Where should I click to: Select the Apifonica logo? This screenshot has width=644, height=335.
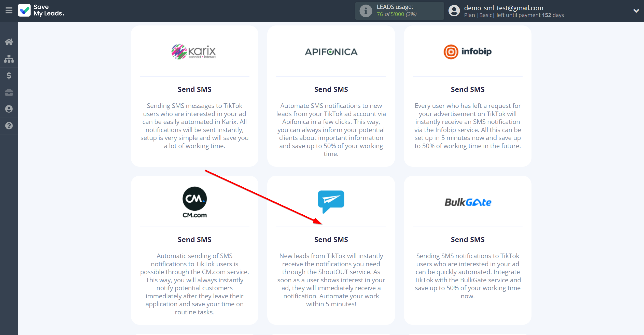pos(331,52)
